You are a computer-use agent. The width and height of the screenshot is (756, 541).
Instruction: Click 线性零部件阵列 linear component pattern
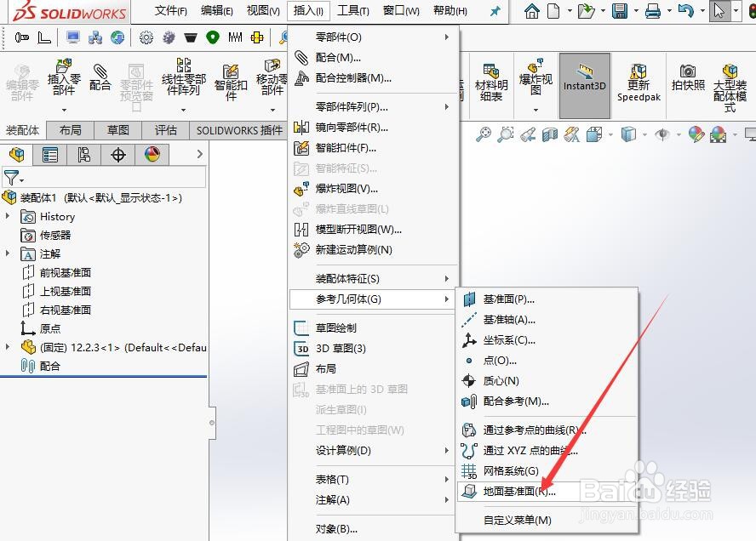click(183, 77)
